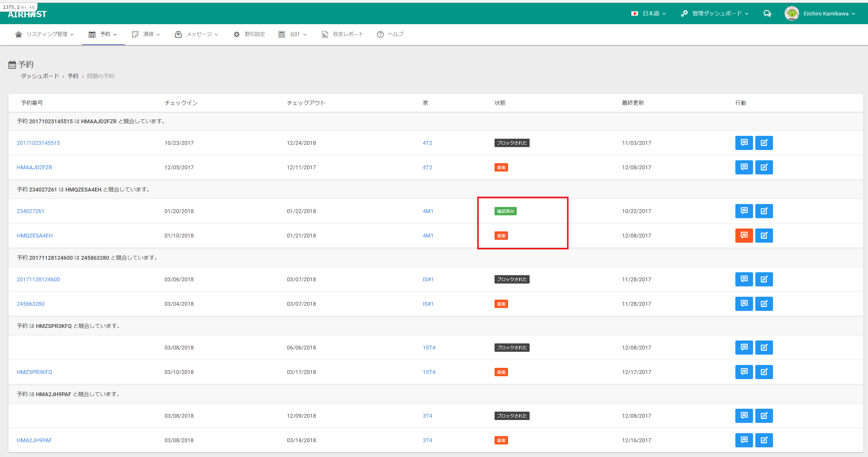Open message icon for reservation 245863280
868x457 pixels.
coord(744,304)
